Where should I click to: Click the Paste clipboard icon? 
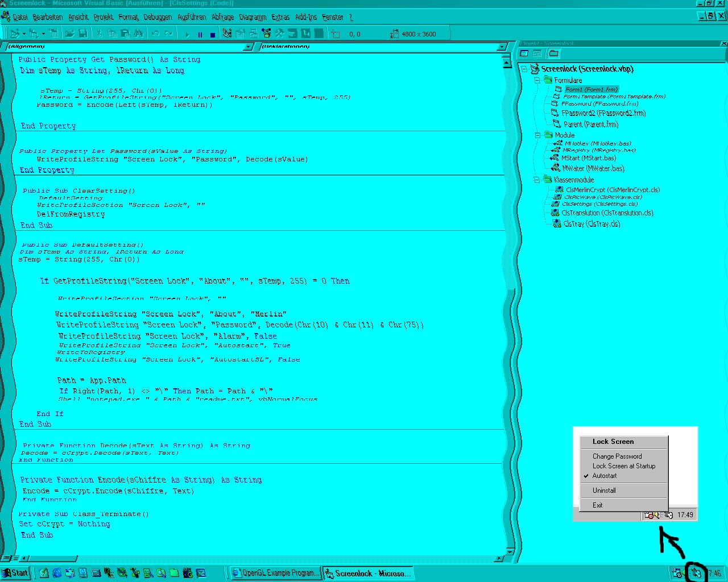pyautogui.click(x=125, y=34)
